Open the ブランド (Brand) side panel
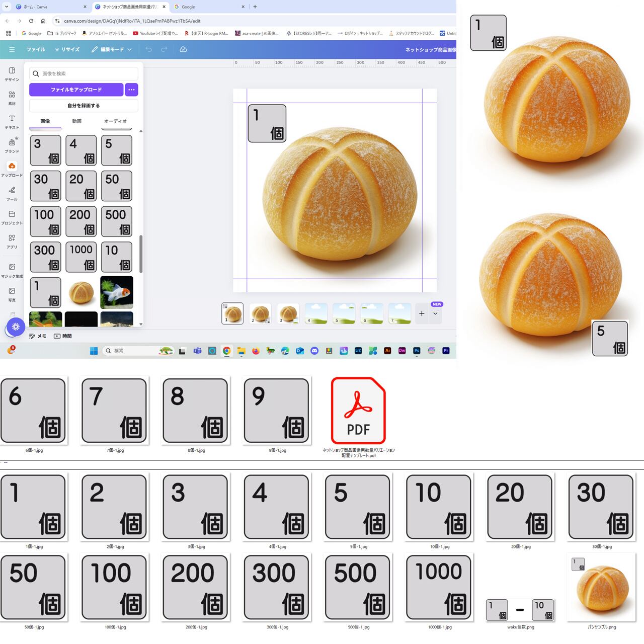The width and height of the screenshot is (644, 644). (12, 145)
